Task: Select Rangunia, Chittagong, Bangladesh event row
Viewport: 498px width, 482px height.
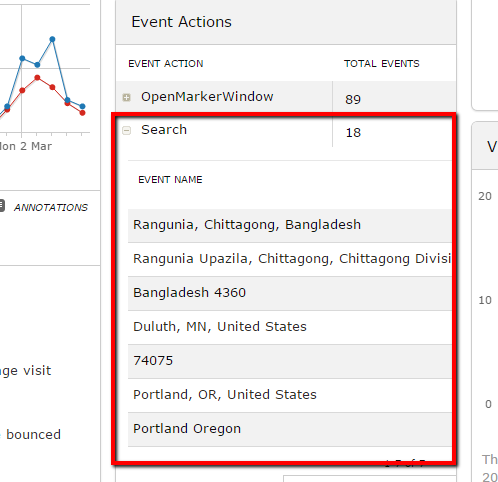Action: [x=290, y=225]
